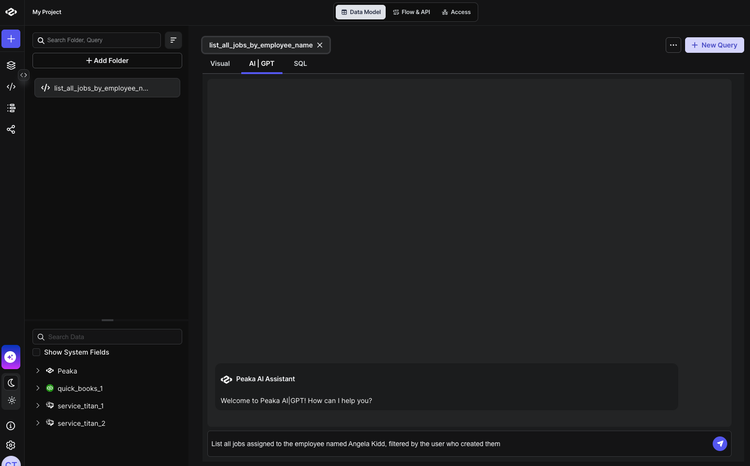Open the three-dots more options menu
The image size is (750, 466).
click(x=673, y=45)
